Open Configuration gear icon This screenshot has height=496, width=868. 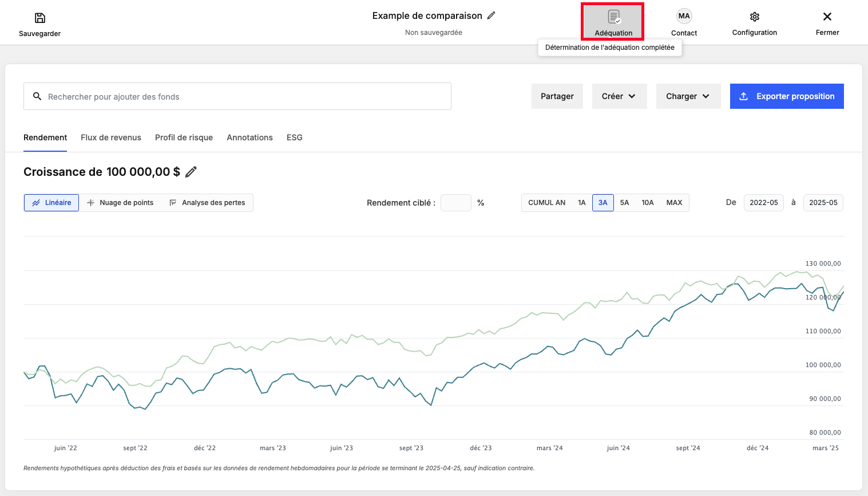tap(755, 17)
